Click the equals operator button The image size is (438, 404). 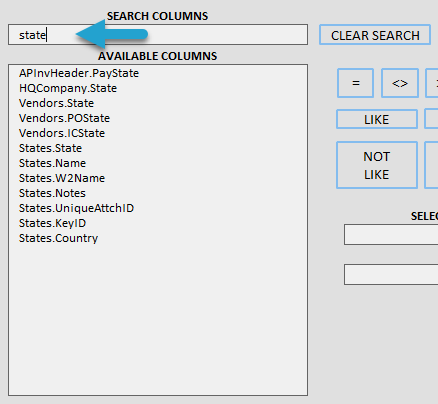click(355, 83)
